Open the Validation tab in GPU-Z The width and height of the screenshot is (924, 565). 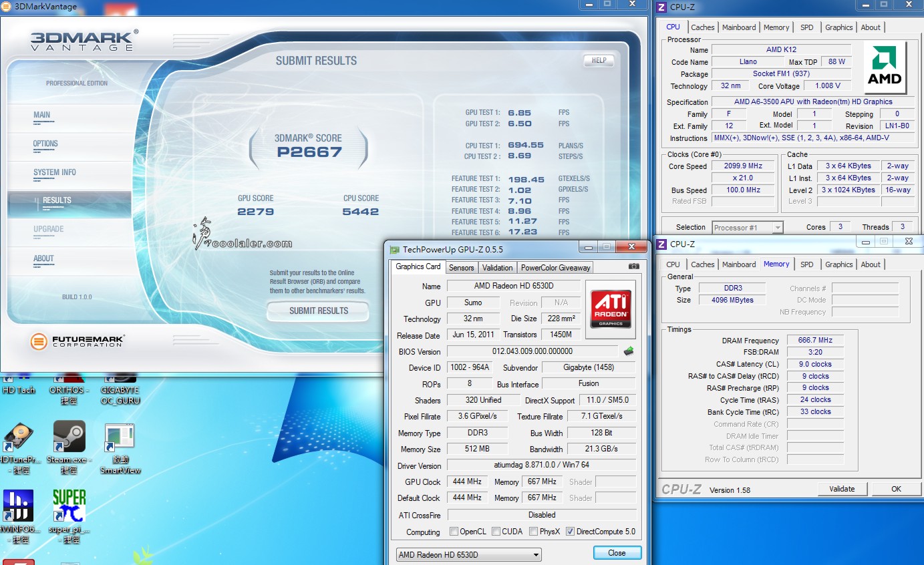pyautogui.click(x=498, y=268)
